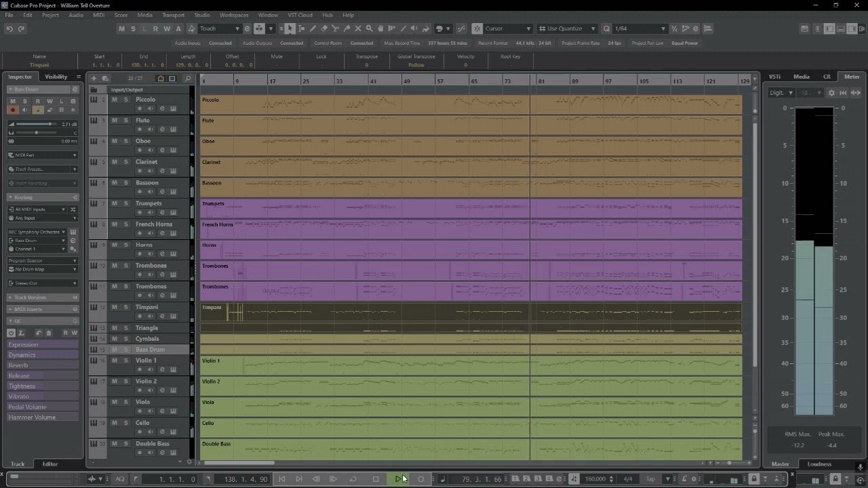
Task: Click the Rewind transport button
Action: 315,479
